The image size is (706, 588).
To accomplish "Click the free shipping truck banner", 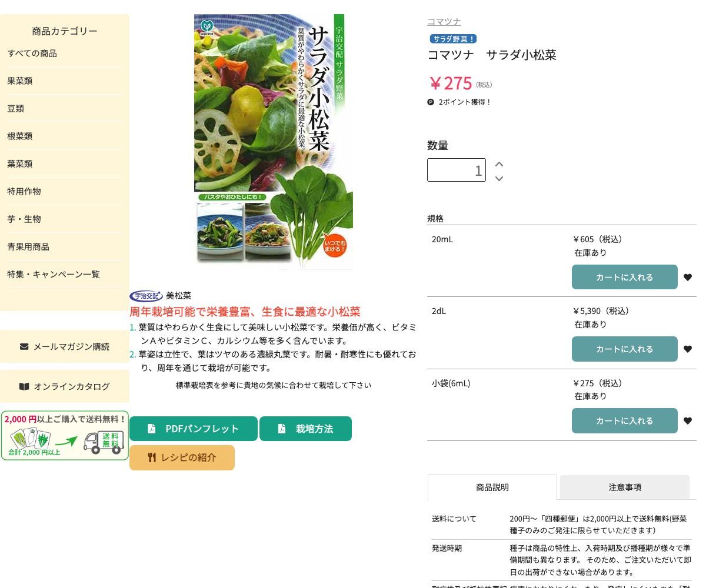I will click(x=65, y=436).
